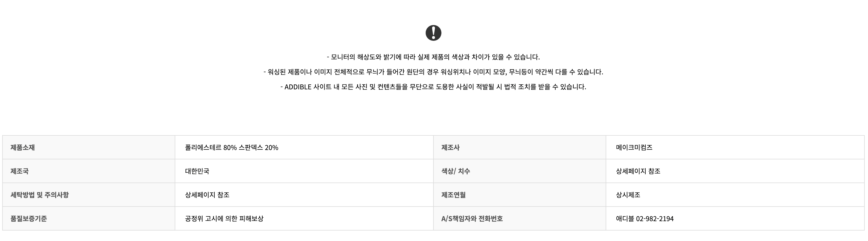Select the 품질보증기준 header cell
868x241 pixels.
pyautogui.click(x=89, y=218)
